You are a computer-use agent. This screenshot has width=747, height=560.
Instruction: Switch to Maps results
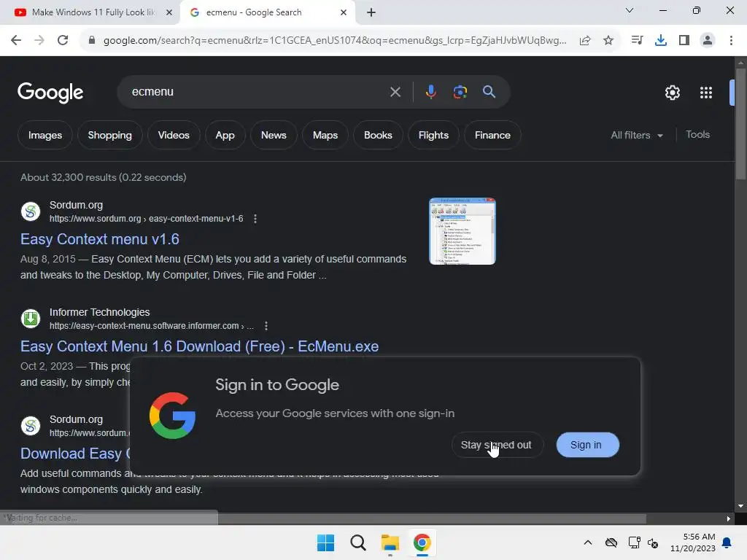[325, 135]
